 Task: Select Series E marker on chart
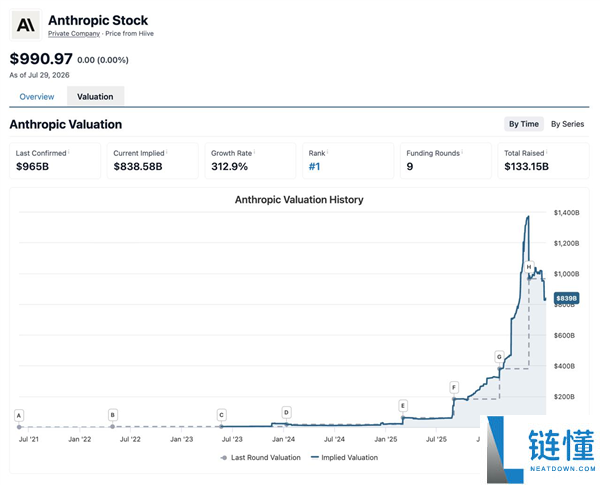pyautogui.click(x=403, y=406)
